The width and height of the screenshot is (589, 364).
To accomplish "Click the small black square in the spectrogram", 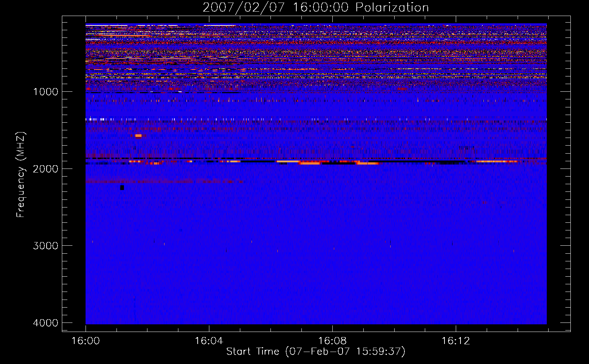I will (122, 188).
